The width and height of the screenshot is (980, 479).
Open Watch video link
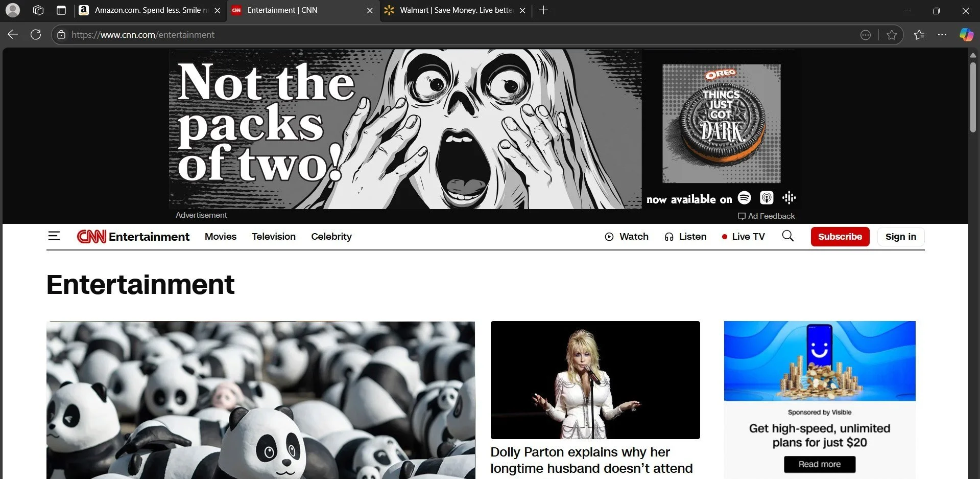(x=627, y=237)
